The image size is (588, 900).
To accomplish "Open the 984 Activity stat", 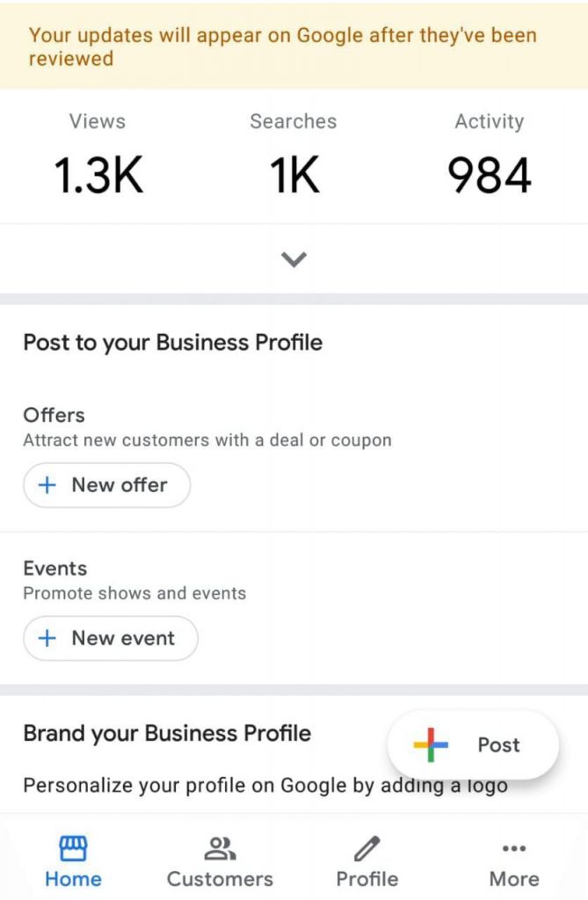I will (x=490, y=154).
